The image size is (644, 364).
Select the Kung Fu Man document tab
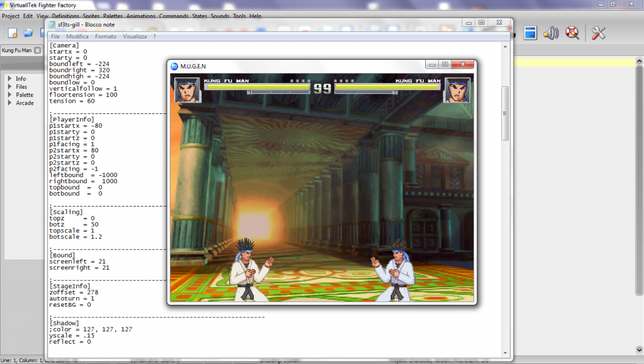tap(16, 50)
